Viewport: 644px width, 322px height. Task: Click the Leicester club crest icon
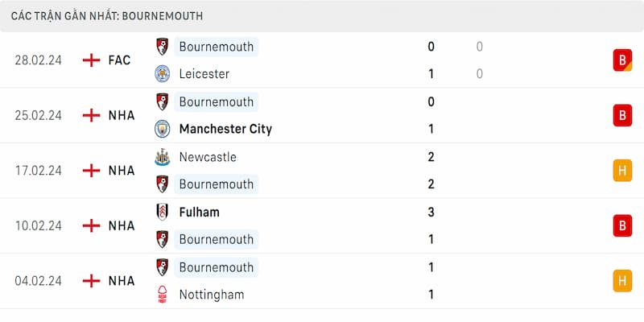coord(163,74)
